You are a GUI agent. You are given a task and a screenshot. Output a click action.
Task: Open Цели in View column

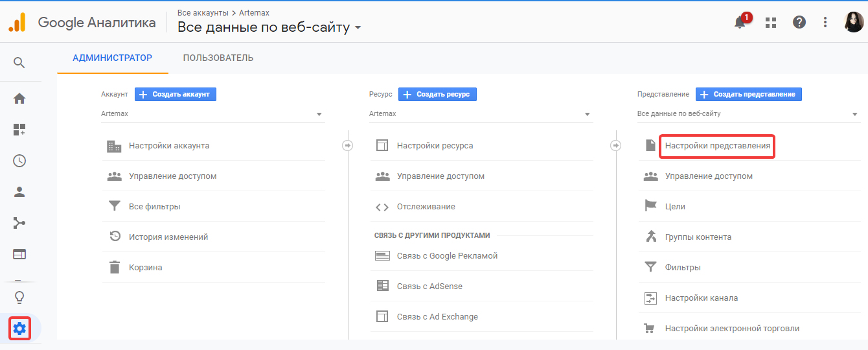tap(675, 207)
